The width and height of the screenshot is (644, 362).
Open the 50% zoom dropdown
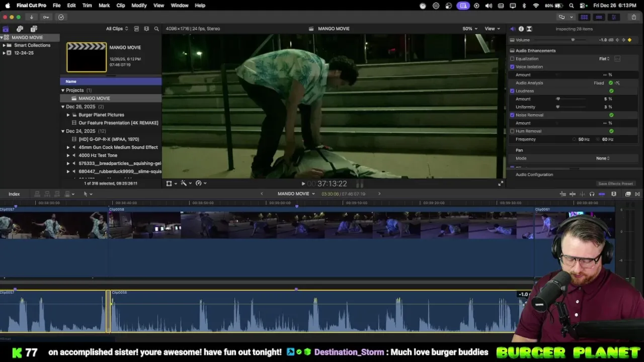(x=470, y=29)
